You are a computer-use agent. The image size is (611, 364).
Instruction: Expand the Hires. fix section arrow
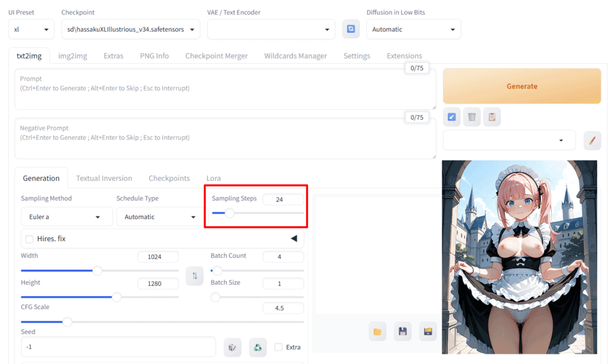(294, 239)
